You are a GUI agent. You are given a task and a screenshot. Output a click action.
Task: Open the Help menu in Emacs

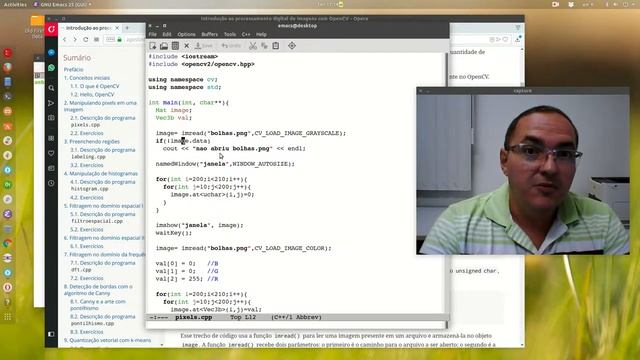tap(261, 34)
